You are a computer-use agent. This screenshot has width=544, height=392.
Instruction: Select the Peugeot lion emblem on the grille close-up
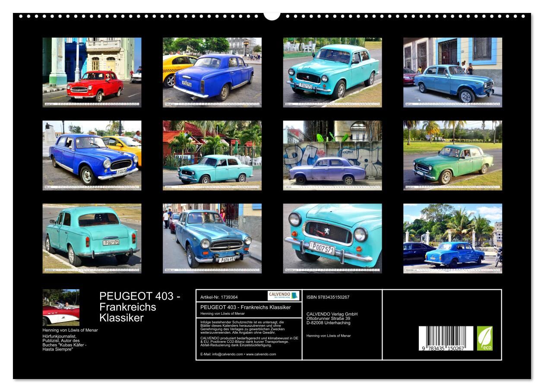point(327,231)
